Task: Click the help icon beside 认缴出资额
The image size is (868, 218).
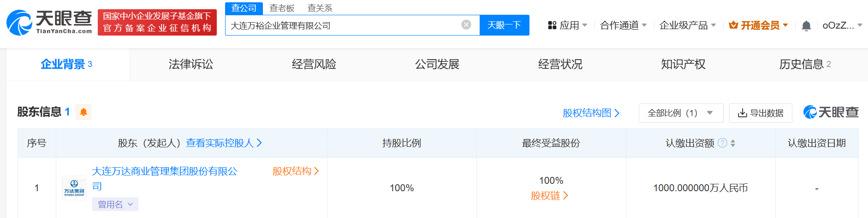Action: click(723, 143)
